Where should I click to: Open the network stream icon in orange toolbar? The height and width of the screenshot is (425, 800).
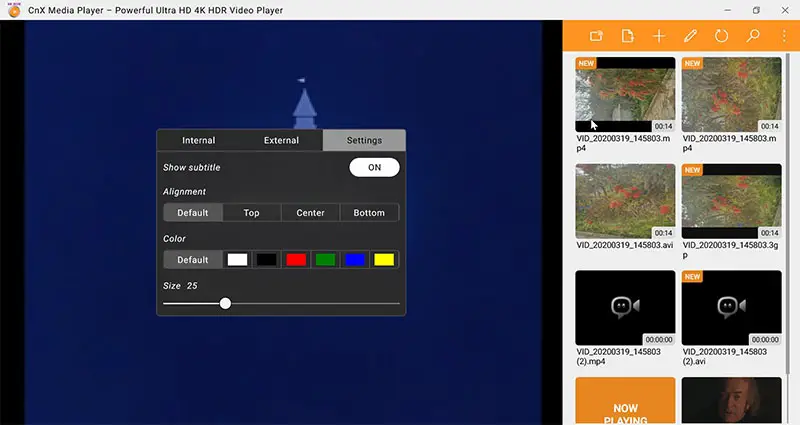[x=596, y=36]
